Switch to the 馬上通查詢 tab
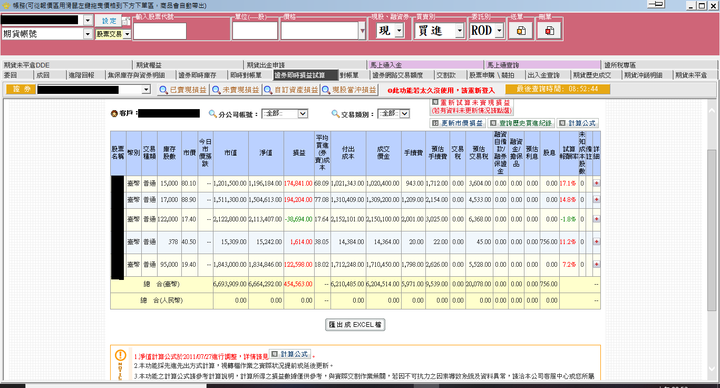The width and height of the screenshot is (720, 388). tap(542, 65)
